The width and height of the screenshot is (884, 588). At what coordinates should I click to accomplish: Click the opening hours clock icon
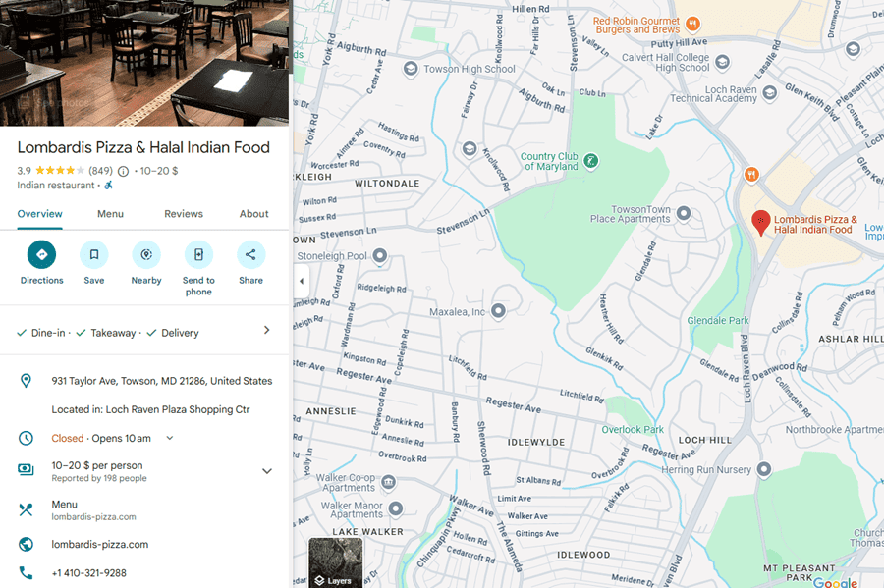(x=26, y=438)
